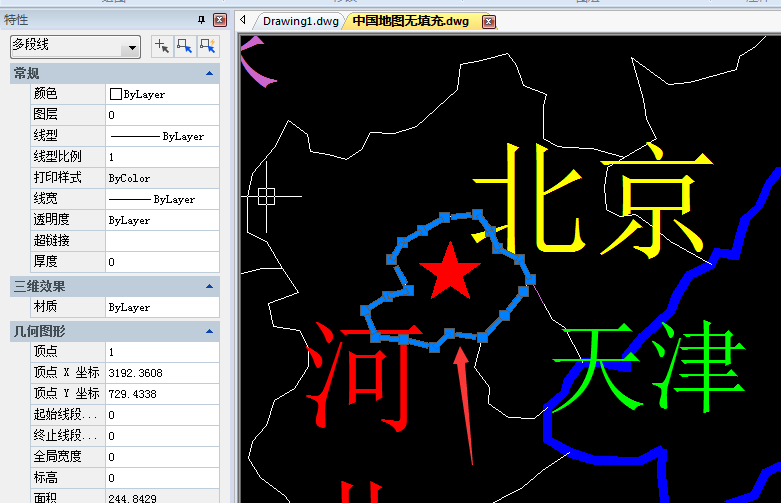This screenshot has width=781, height=503.
Task: Click the 材质 property label
Action: click(45, 307)
